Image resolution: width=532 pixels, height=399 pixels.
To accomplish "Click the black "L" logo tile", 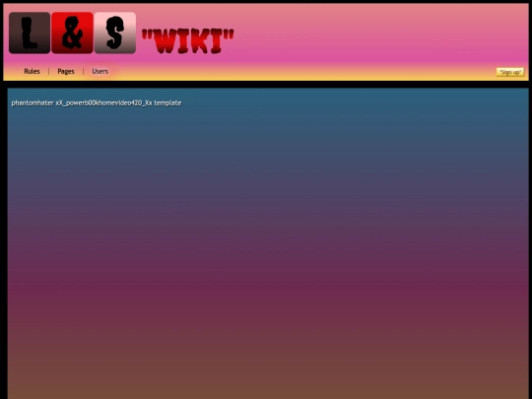I will tap(30, 33).
